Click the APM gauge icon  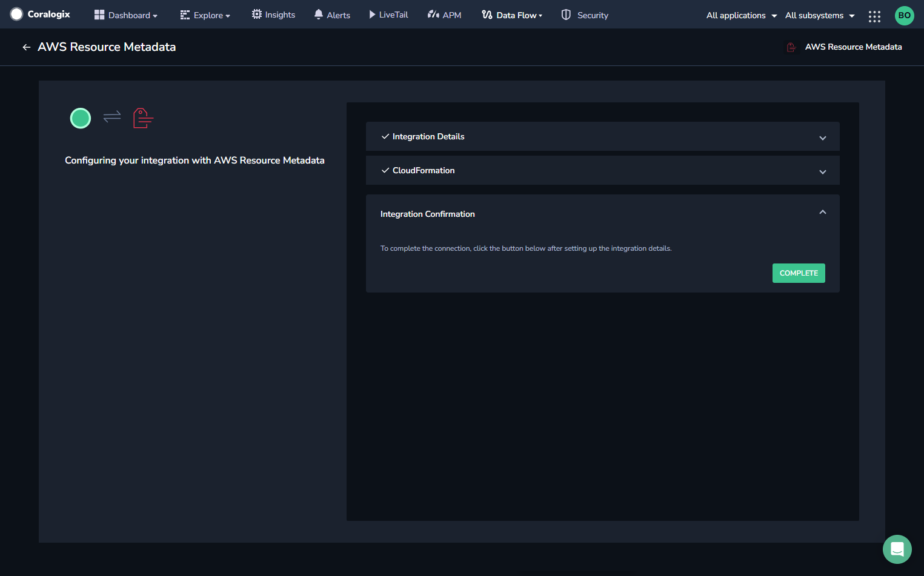[433, 15]
